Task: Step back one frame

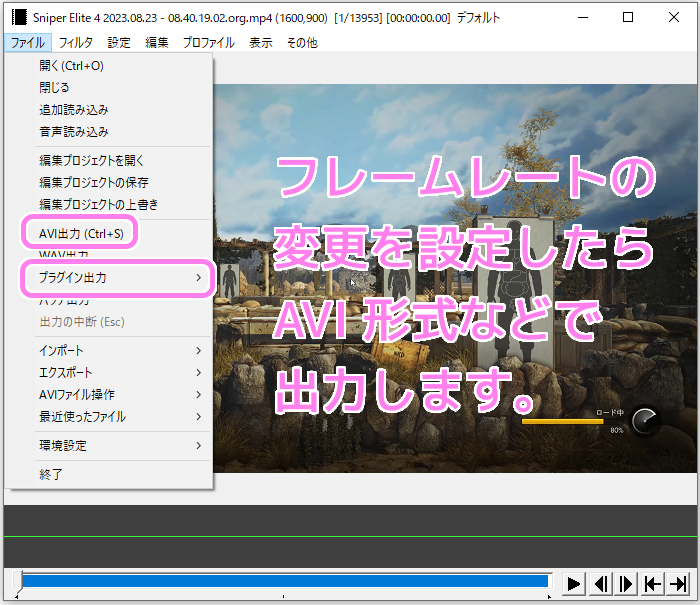Action: pyautogui.click(x=600, y=584)
